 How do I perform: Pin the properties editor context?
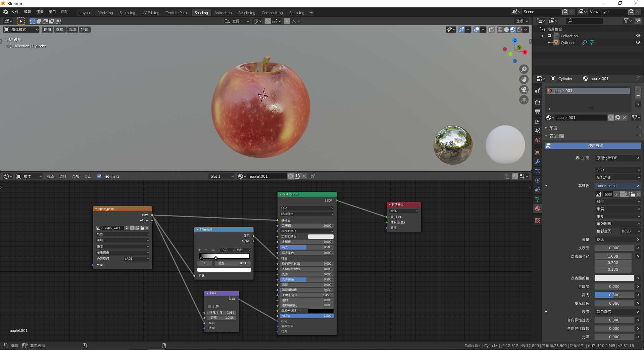click(x=638, y=79)
